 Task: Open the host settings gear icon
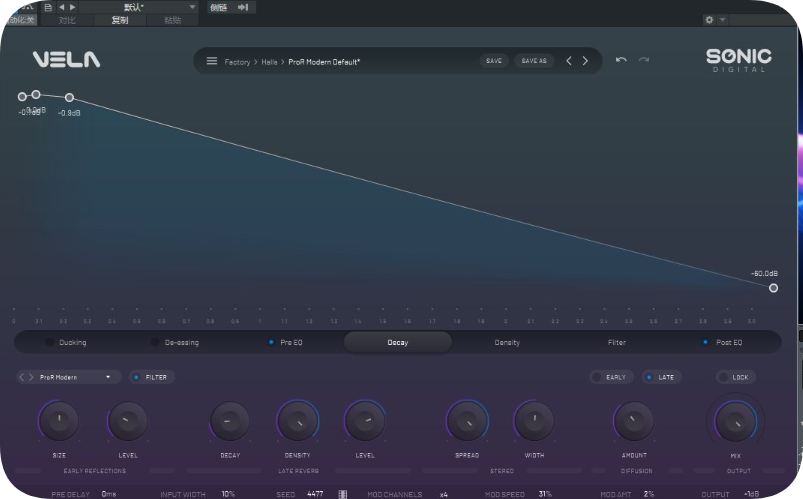tap(709, 19)
